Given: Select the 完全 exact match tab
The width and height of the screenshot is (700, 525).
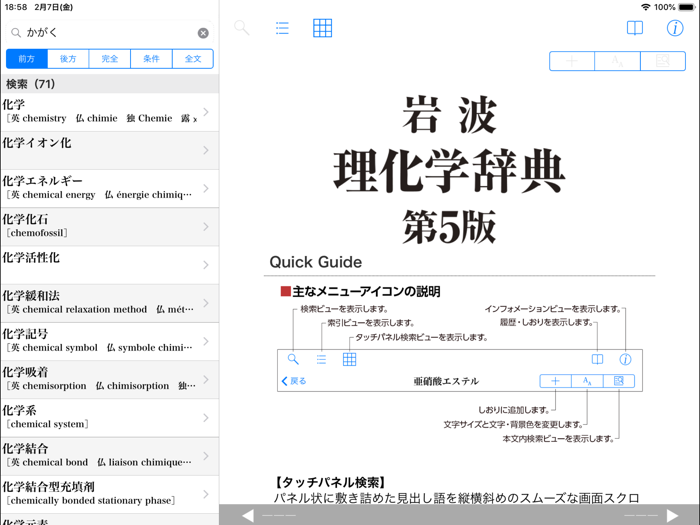Looking at the screenshot, I should pos(109,58).
